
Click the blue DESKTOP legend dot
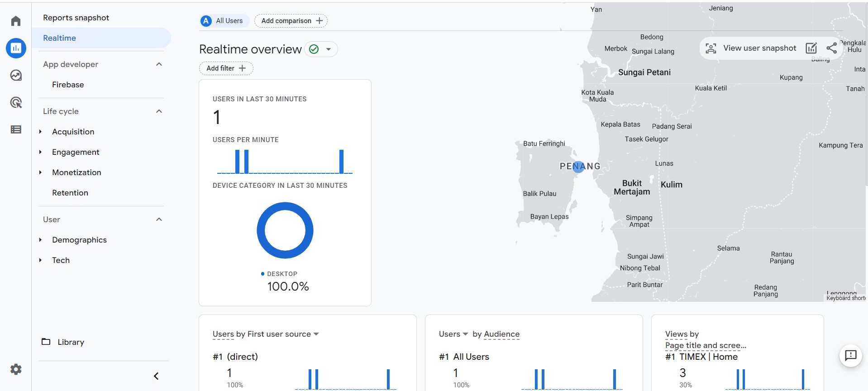point(262,274)
